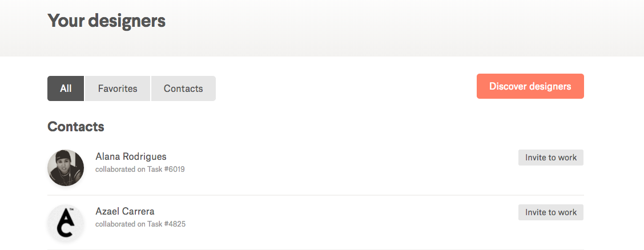Screen dimensions: 644x250
Task: Click the divider between the two contacts
Action: [315, 195]
